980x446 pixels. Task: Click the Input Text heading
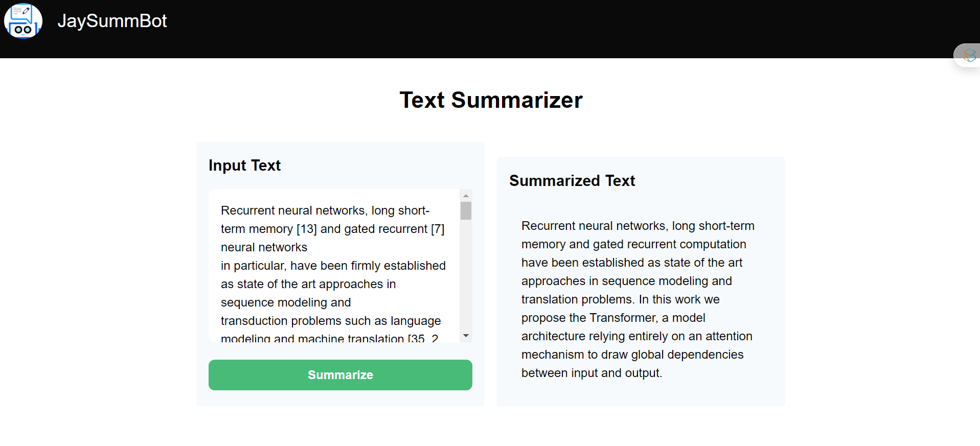[244, 166]
